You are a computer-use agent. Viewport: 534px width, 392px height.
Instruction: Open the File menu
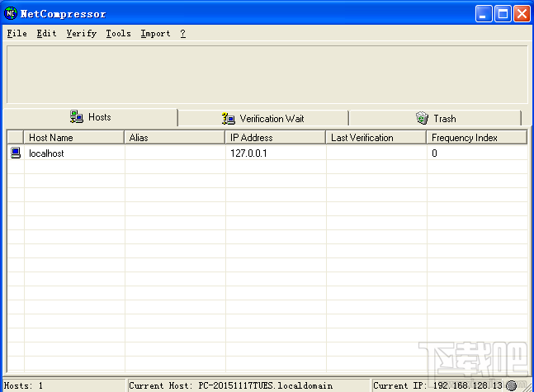coord(17,33)
